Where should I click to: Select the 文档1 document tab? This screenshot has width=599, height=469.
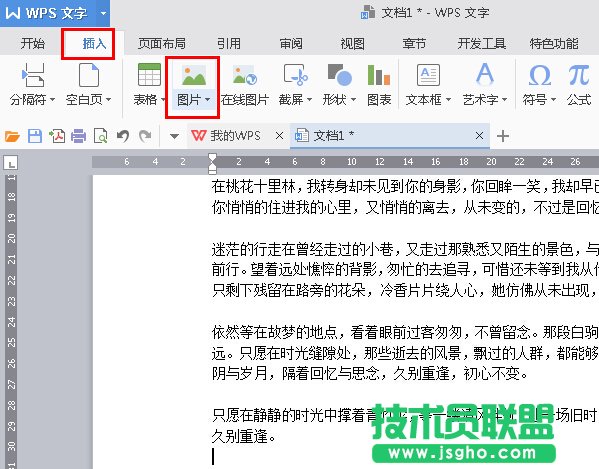click(x=390, y=136)
